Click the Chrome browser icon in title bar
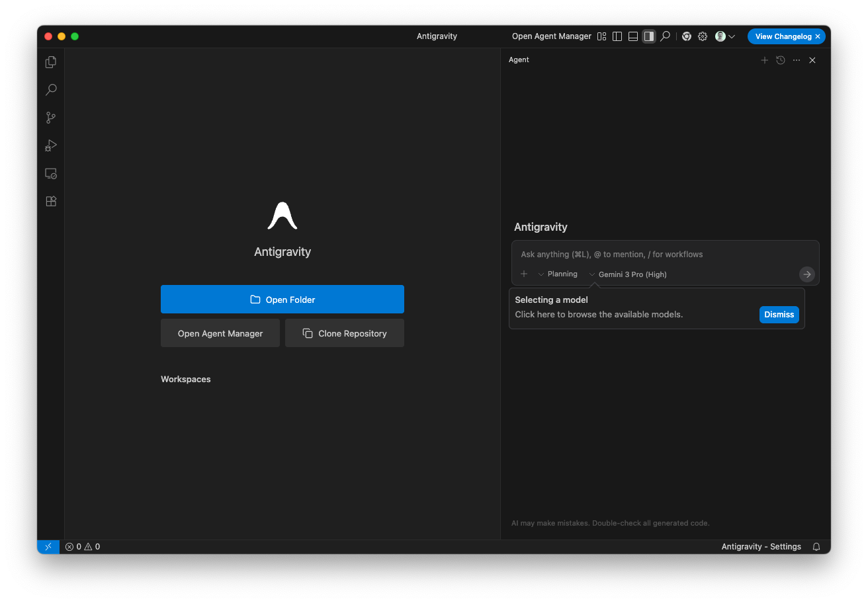The width and height of the screenshot is (868, 603). (x=687, y=36)
